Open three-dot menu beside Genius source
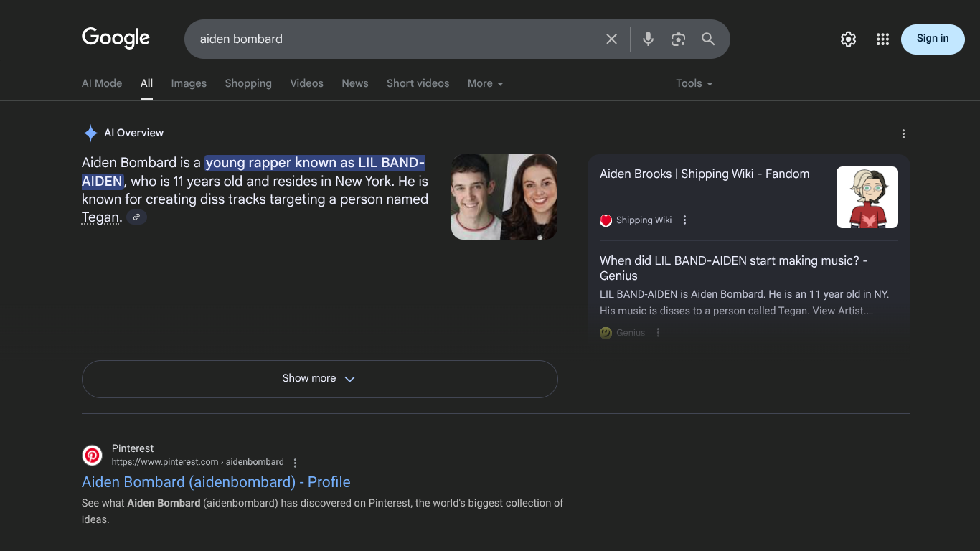The height and width of the screenshot is (551, 980). click(658, 333)
